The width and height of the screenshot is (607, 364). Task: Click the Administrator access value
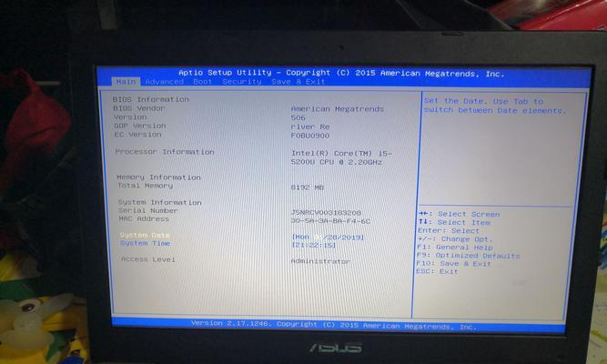click(x=320, y=261)
